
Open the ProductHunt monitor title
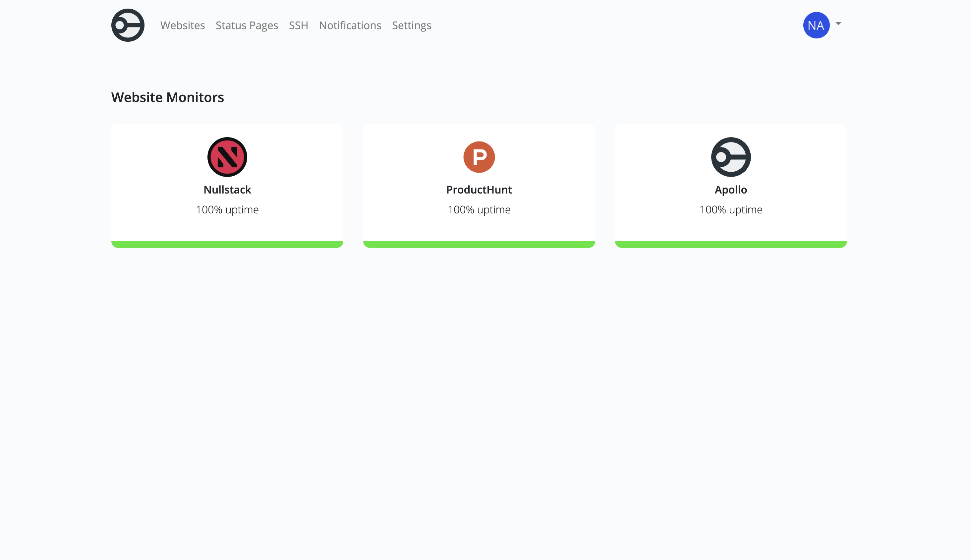coord(479,190)
